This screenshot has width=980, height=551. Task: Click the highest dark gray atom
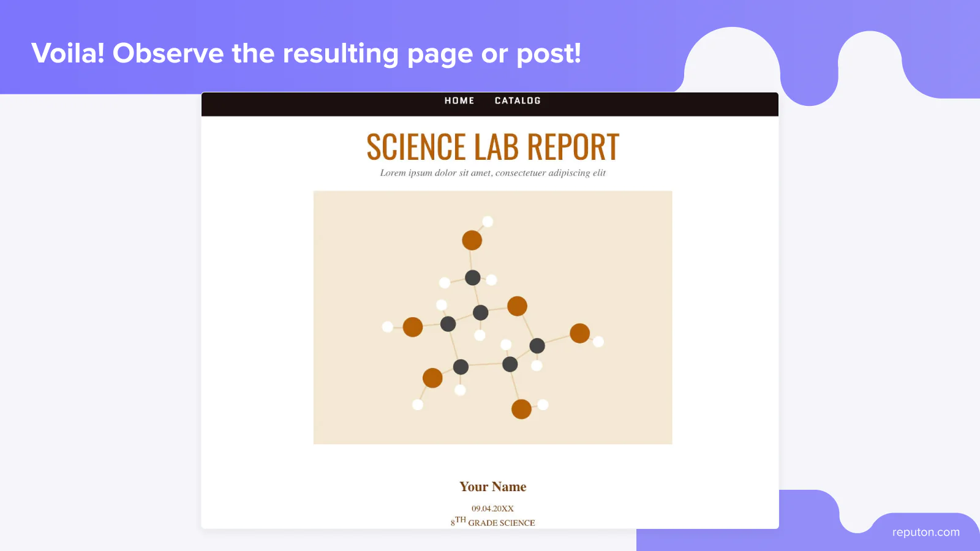pos(472,278)
